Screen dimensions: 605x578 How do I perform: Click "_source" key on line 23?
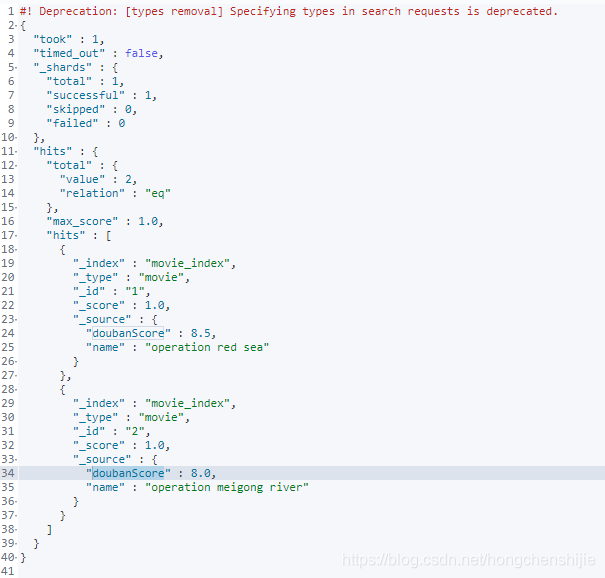click(102, 319)
